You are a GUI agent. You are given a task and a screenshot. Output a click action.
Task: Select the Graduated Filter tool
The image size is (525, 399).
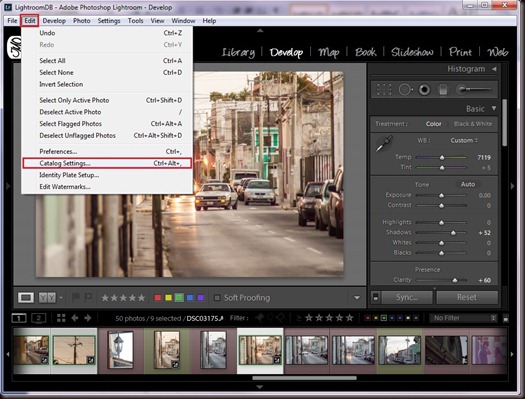click(443, 90)
